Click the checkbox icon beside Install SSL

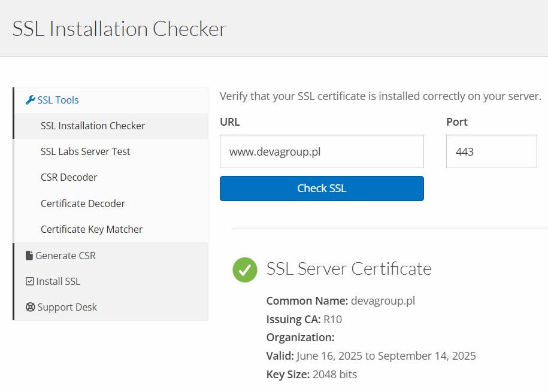coord(30,281)
